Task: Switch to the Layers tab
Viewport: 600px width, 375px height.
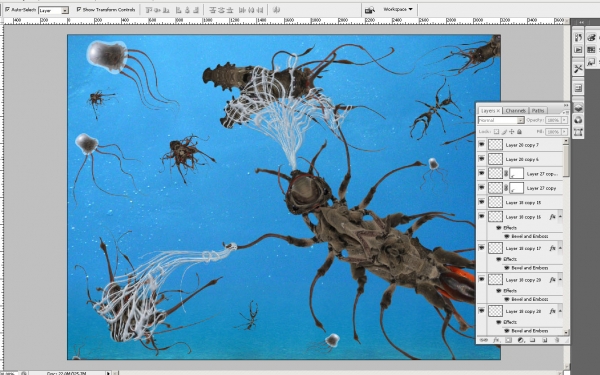Action: 489,111
